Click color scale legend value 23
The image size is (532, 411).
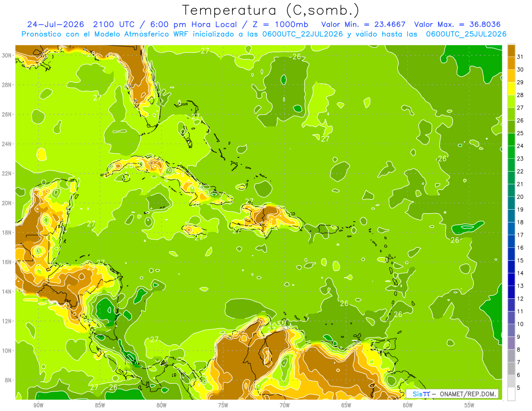[520, 159]
